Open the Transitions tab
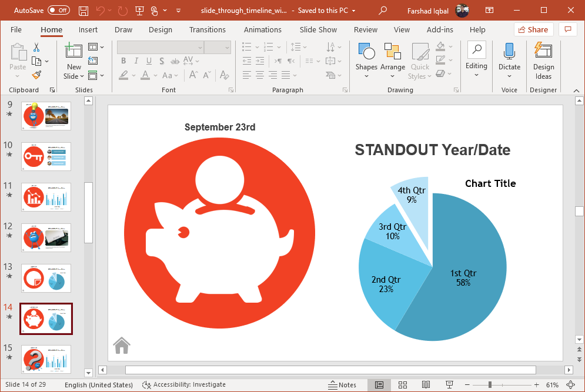The width and height of the screenshot is (585, 392). (x=207, y=29)
